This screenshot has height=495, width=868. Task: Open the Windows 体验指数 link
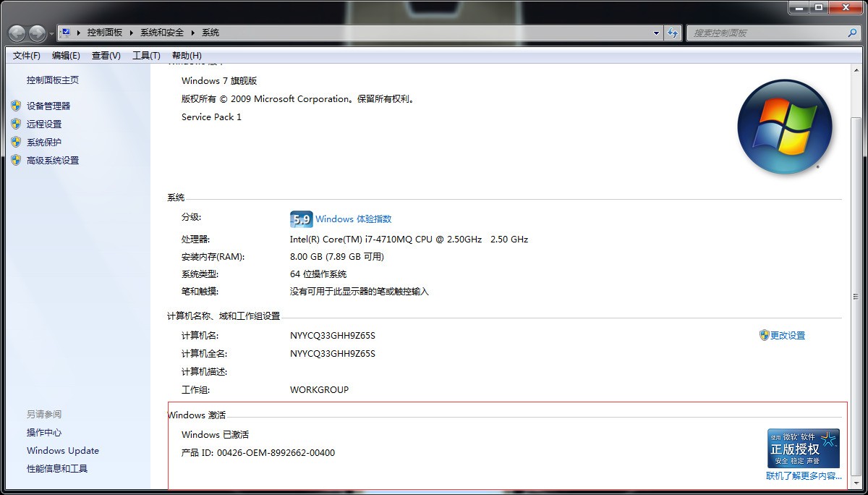point(353,219)
